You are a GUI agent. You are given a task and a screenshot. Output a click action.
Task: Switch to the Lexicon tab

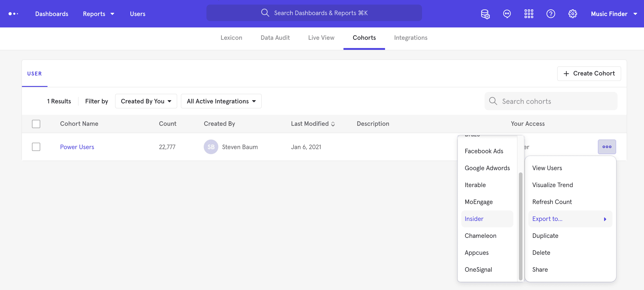point(231,38)
